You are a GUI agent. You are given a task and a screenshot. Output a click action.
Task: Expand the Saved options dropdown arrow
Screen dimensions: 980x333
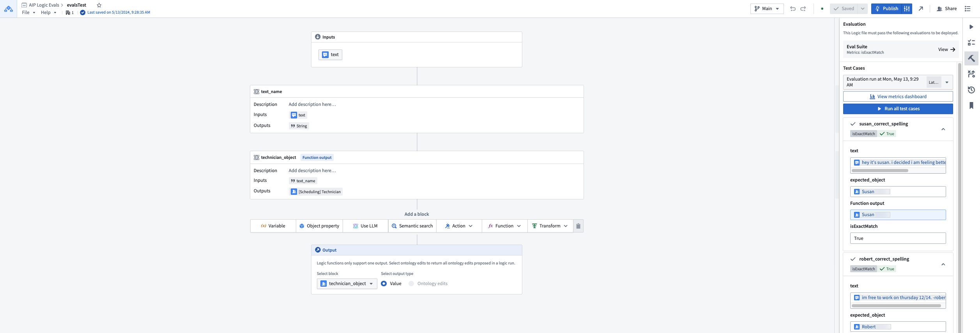coord(862,9)
